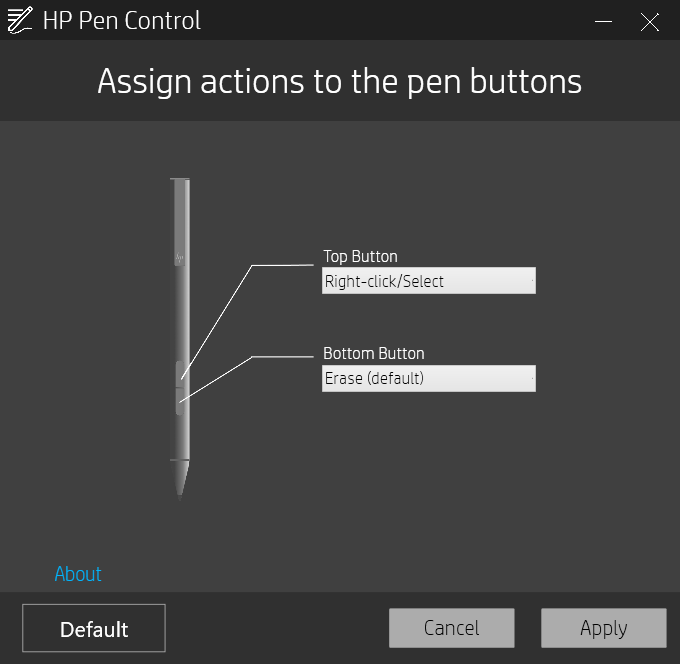Click the "Bottom Button" label text
The width and height of the screenshot is (680, 664).
pos(373,354)
